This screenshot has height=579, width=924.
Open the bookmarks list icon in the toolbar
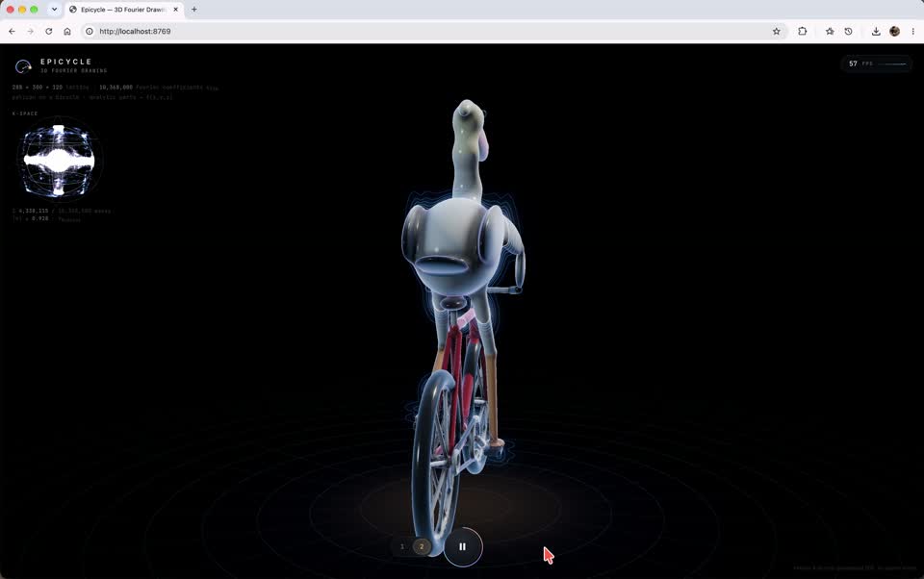[x=830, y=31]
